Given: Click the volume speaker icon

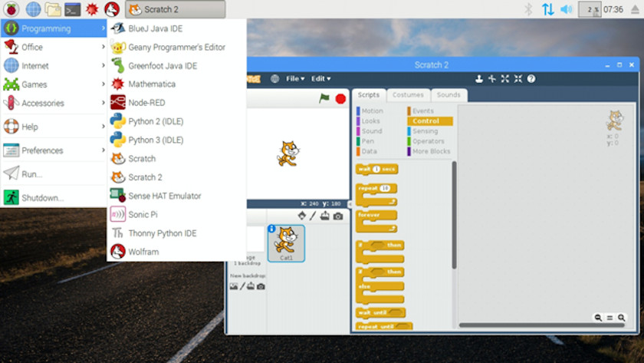Looking at the screenshot, I should tap(567, 9).
